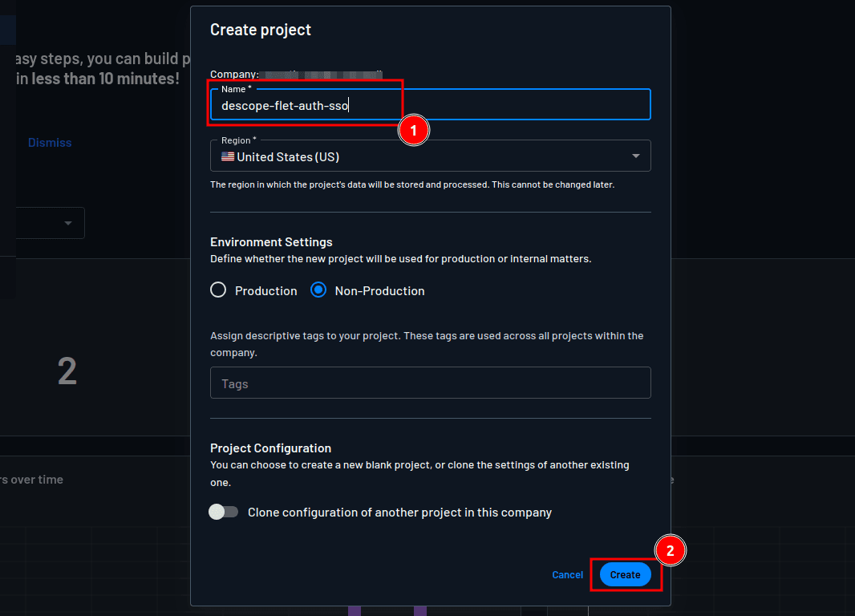
Task: Click the large number 2 in background
Action: click(67, 371)
